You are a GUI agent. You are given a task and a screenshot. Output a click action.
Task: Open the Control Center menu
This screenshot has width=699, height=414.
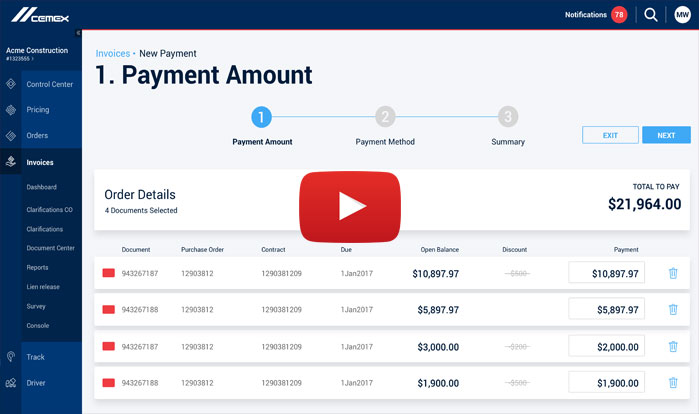[49, 84]
